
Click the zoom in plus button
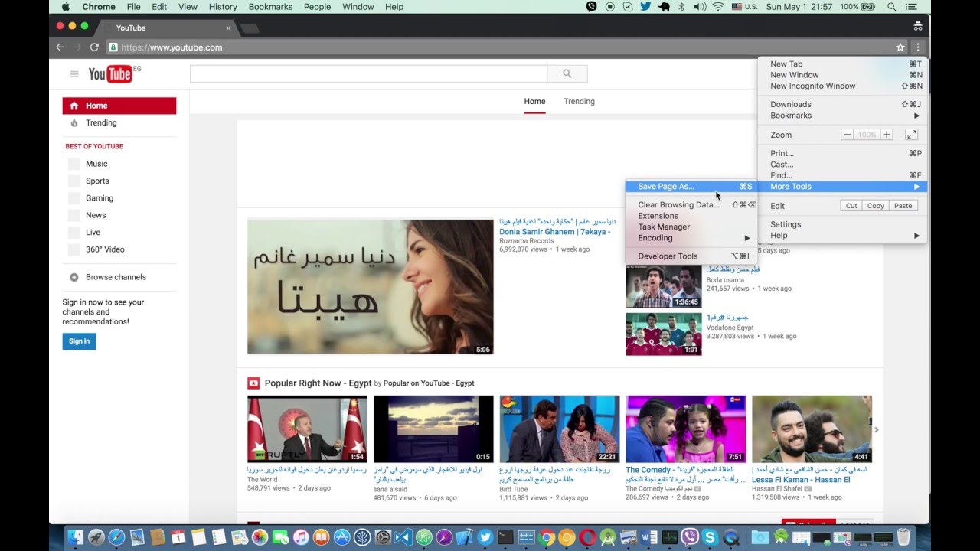(x=886, y=135)
